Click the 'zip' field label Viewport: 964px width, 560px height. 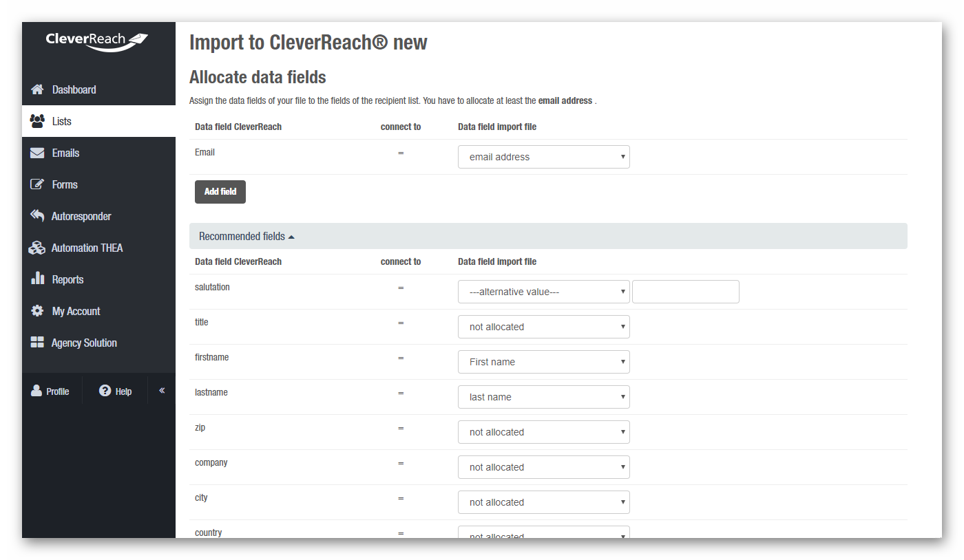(x=200, y=428)
